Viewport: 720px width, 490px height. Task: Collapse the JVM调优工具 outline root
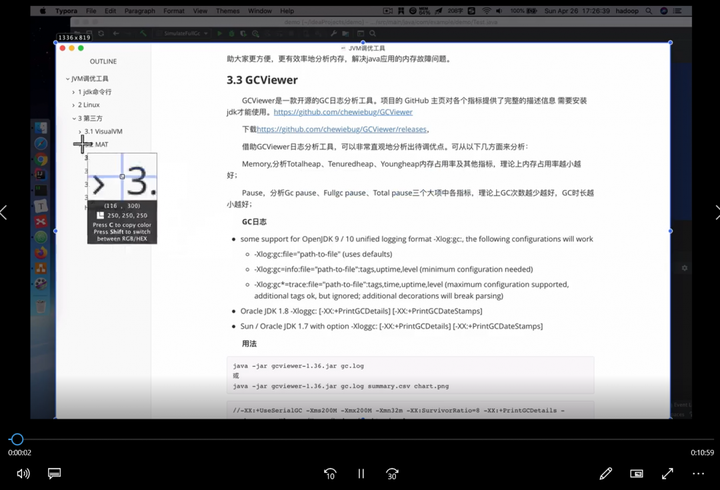click(68, 79)
